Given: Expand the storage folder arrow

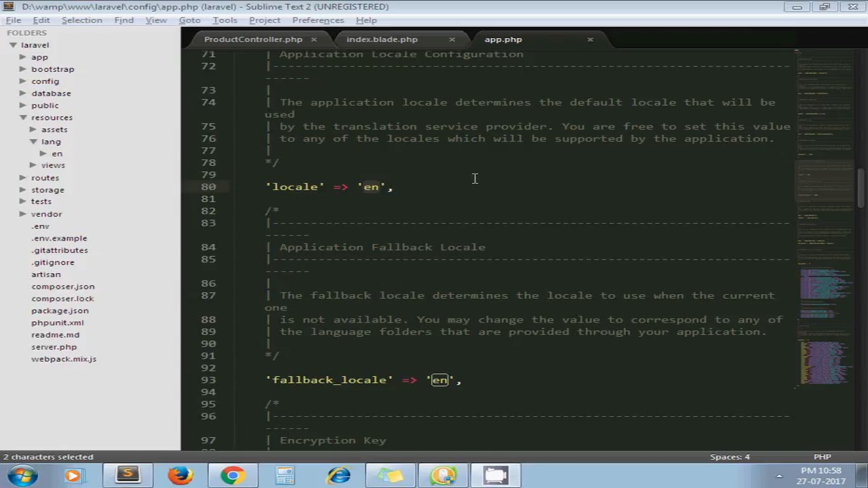Looking at the screenshot, I should click(x=23, y=190).
